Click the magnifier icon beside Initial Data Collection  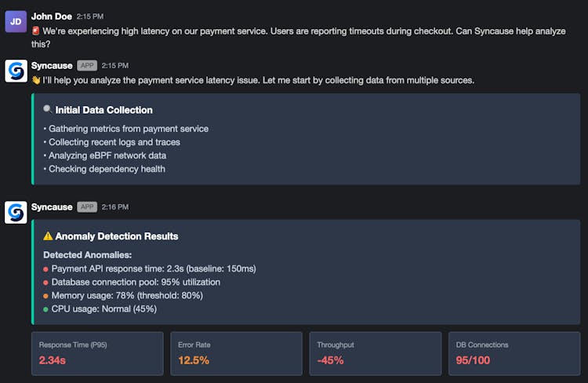pos(48,110)
